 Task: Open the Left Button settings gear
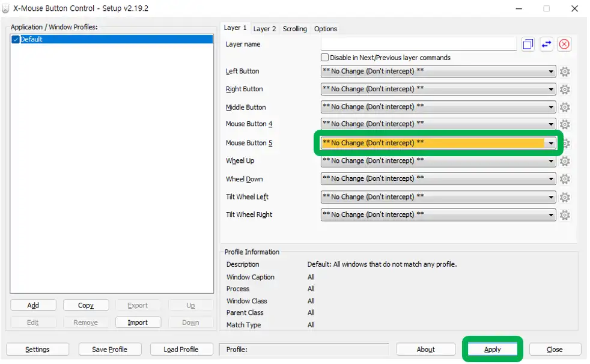pos(565,72)
